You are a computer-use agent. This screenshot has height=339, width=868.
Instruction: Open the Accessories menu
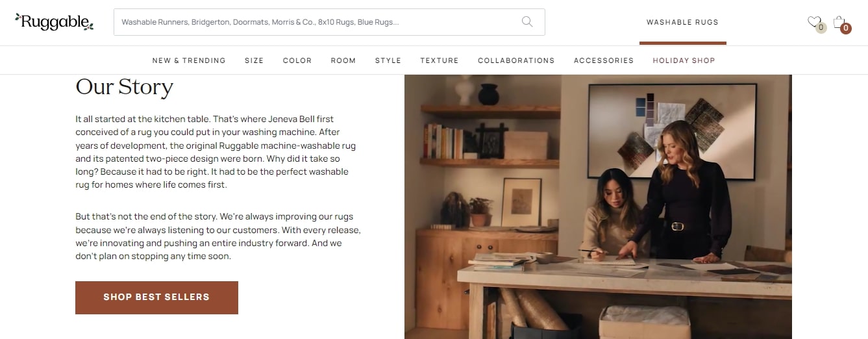click(x=604, y=60)
